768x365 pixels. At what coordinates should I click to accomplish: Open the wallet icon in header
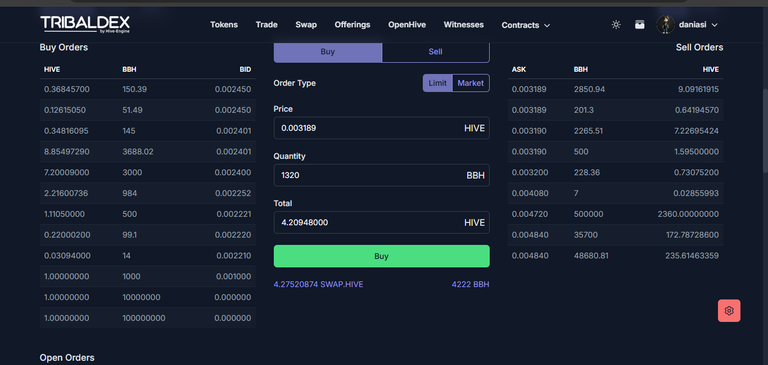click(x=640, y=24)
